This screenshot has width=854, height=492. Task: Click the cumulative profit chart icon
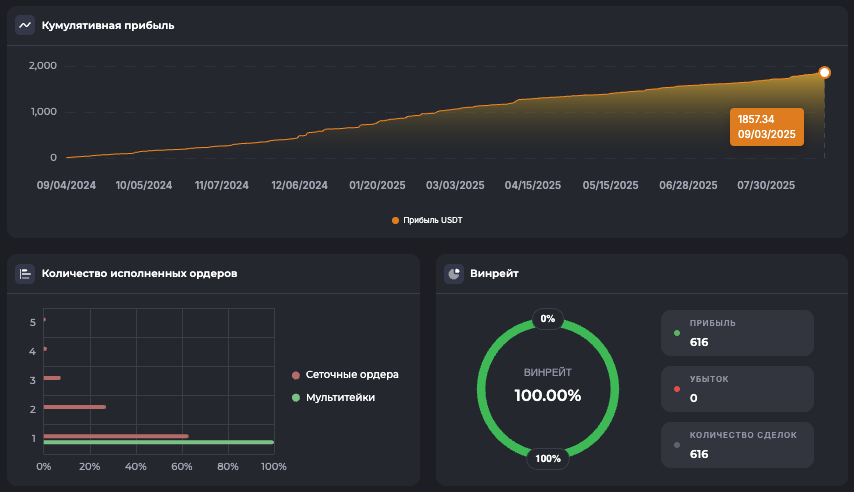(x=25, y=25)
